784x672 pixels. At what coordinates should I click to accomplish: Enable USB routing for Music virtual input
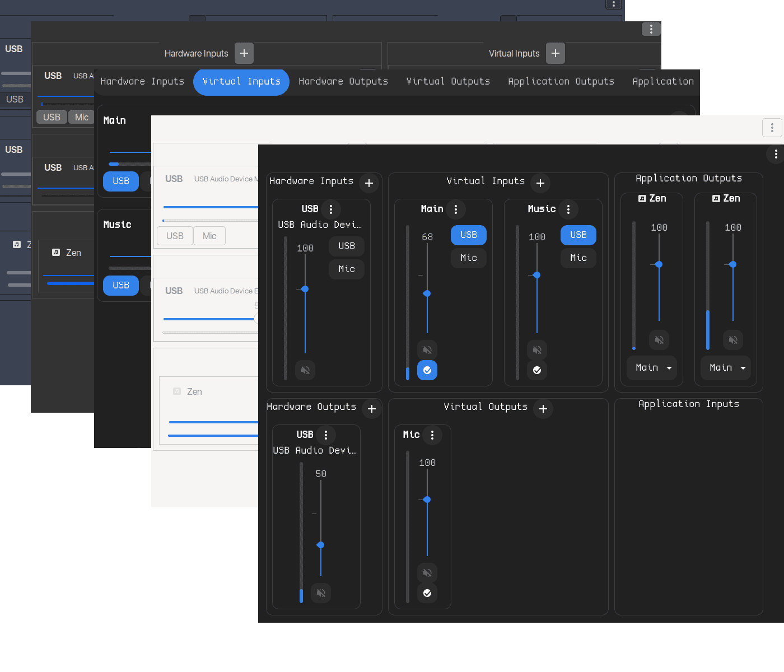(578, 235)
